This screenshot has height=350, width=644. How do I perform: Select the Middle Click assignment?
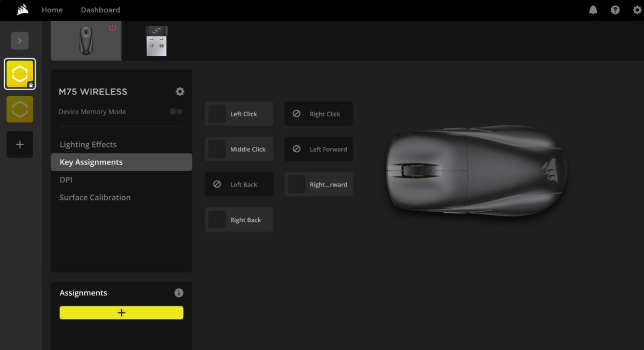point(239,149)
